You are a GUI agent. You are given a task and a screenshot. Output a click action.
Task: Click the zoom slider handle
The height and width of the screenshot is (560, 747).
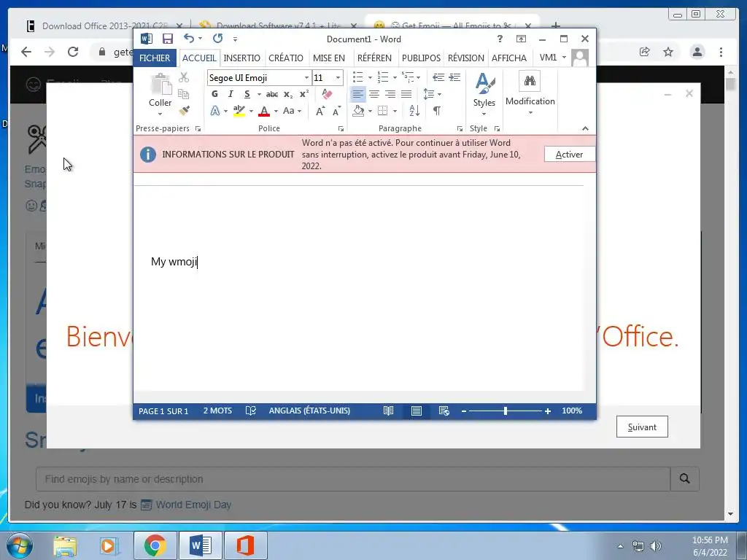(506, 411)
